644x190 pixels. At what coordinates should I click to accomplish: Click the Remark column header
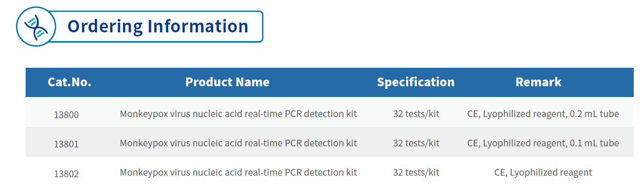(x=538, y=82)
